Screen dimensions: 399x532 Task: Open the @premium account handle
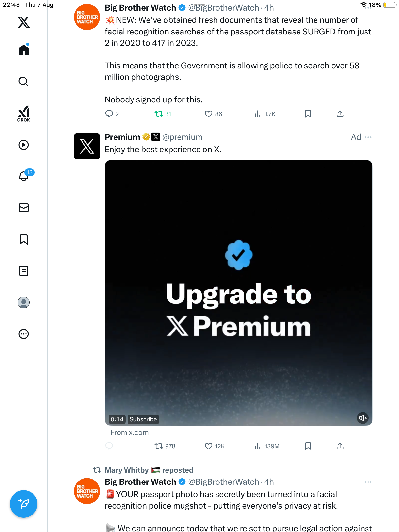tap(182, 137)
